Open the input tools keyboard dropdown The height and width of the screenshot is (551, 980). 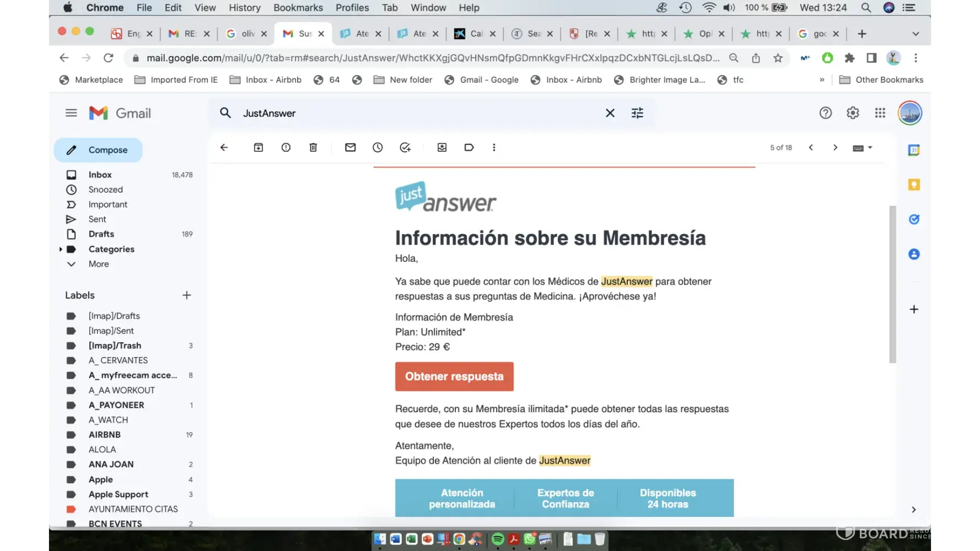pos(863,148)
